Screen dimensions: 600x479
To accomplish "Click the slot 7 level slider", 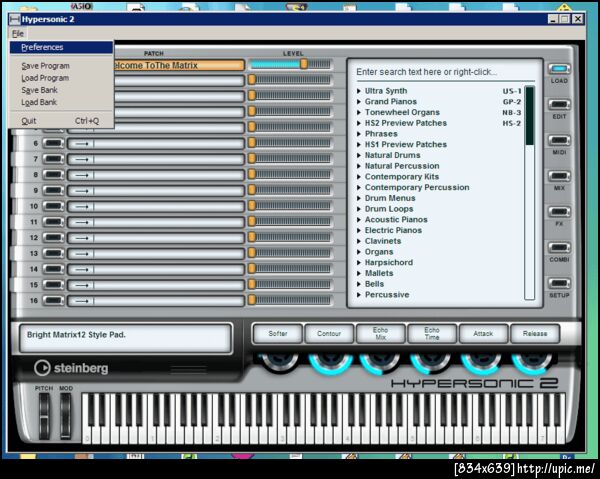I will point(290,159).
